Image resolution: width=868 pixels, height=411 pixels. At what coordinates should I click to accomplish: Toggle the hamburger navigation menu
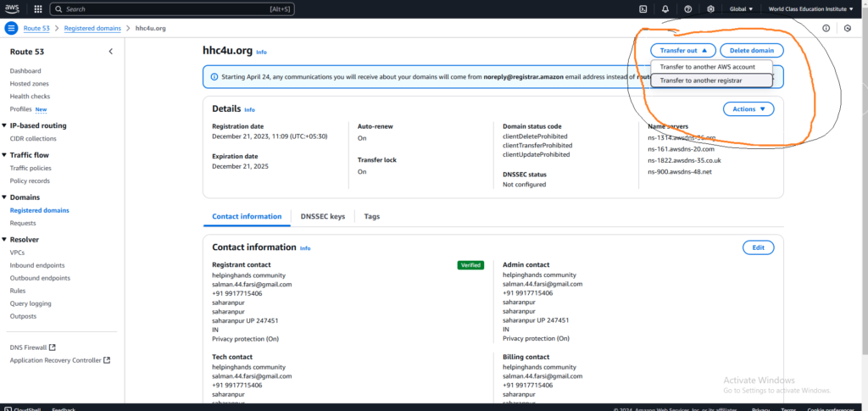pos(11,28)
